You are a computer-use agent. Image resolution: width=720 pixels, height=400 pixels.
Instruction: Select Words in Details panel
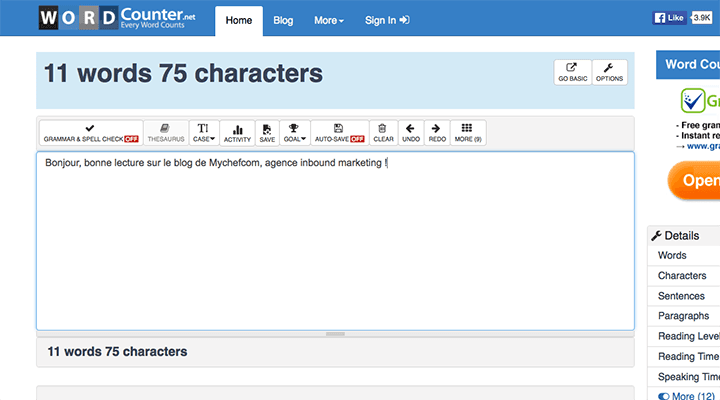click(684, 255)
